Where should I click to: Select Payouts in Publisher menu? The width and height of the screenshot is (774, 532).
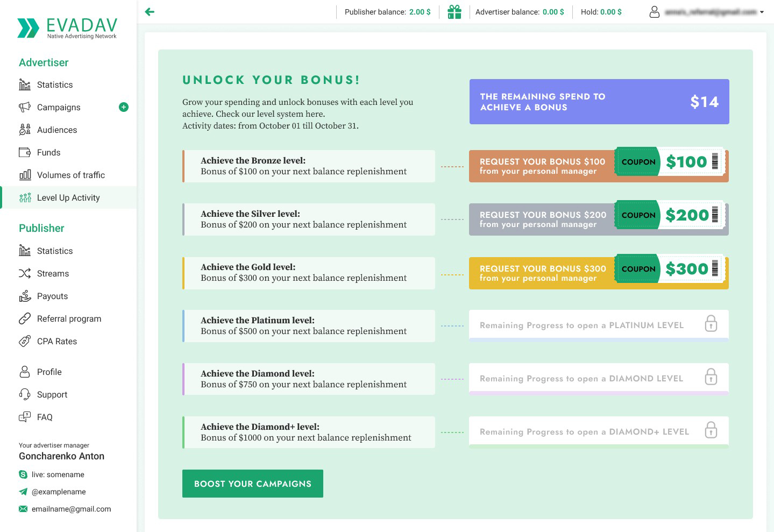pos(52,296)
